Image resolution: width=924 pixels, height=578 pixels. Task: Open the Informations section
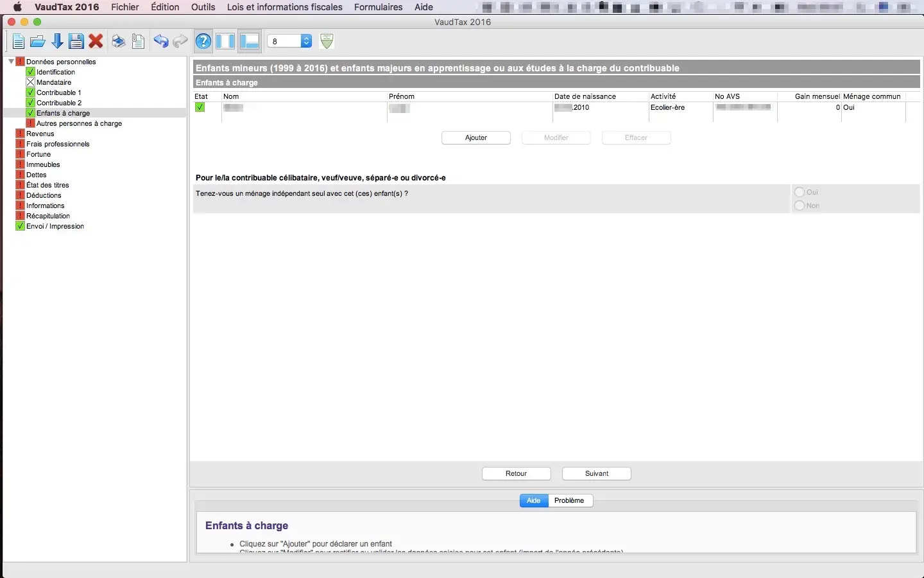[45, 206]
